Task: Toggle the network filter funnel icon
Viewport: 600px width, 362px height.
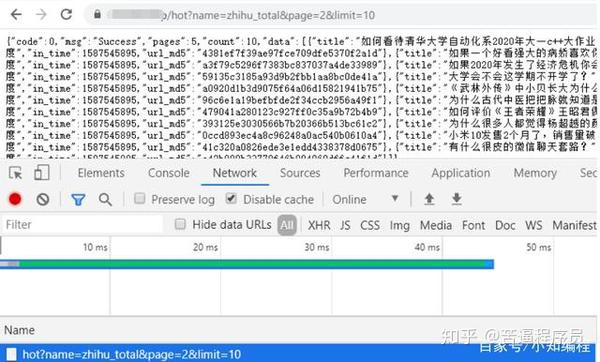Action: tap(78, 200)
